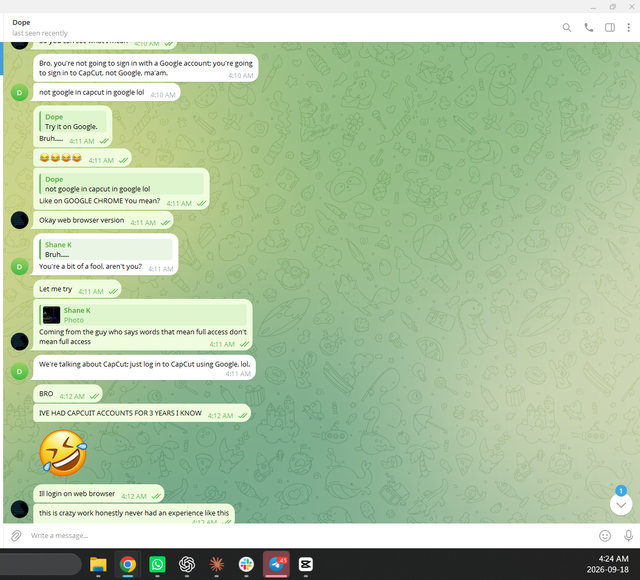Viewport: 640px width, 580px height.
Task: Click the chat title Dope in the header
Action: tap(21, 22)
